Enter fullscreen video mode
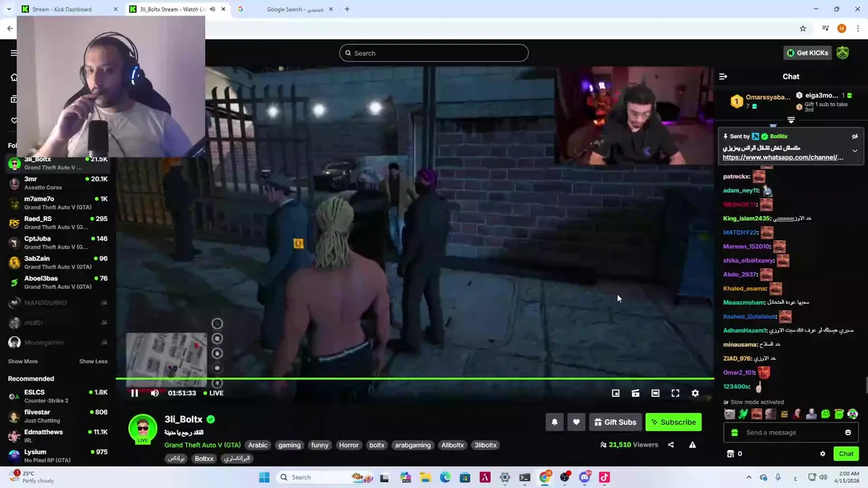This screenshot has width=868, height=488. point(675,393)
